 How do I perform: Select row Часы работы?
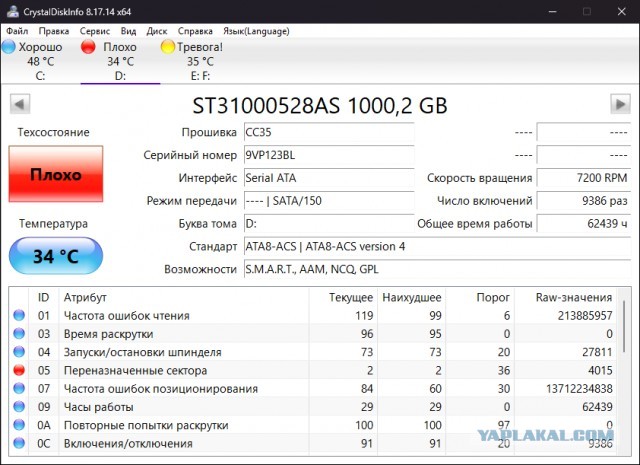pyautogui.click(x=313, y=407)
